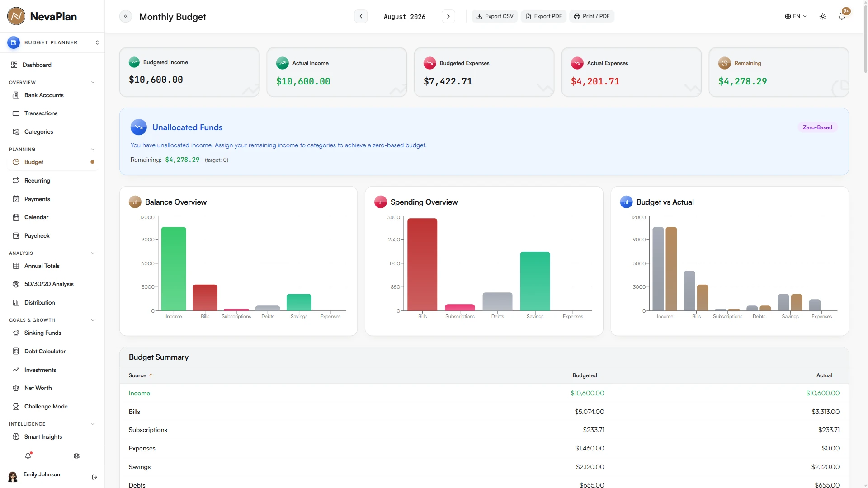Collapse the Analysis sidebar section
The image size is (868, 488).
93,253
